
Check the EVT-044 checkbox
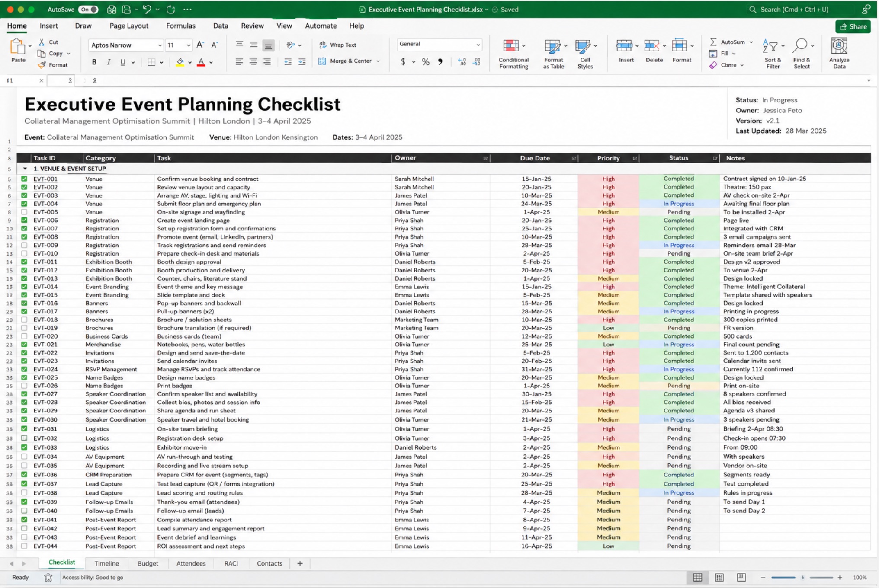(24, 546)
